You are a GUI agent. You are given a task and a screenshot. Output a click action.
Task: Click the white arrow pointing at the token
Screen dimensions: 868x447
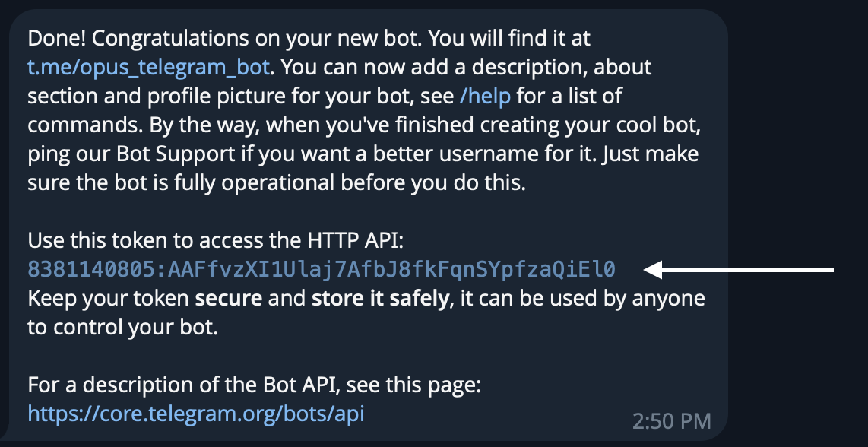pos(739,270)
